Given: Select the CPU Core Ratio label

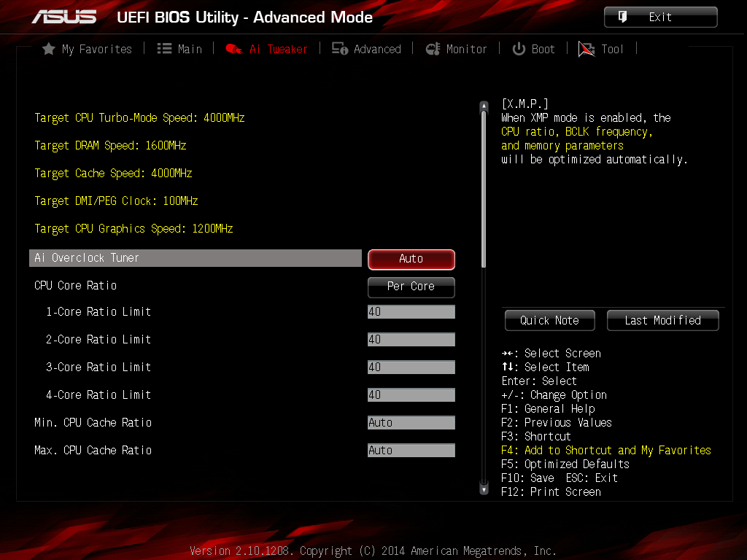Looking at the screenshot, I should [75, 286].
